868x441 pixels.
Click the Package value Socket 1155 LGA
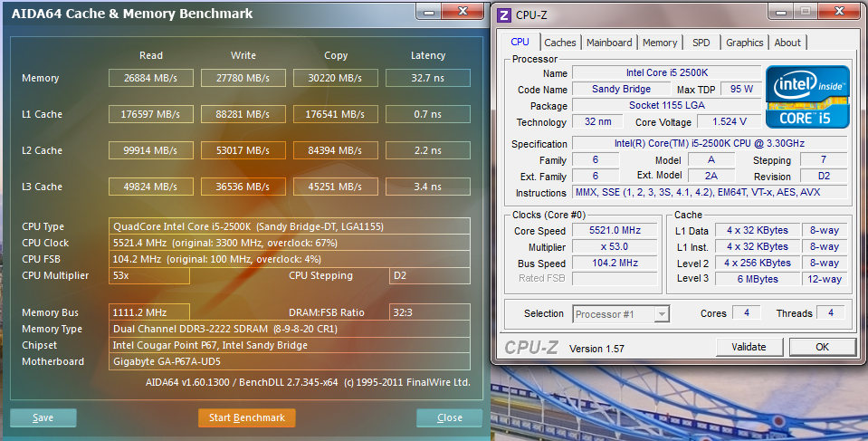pyautogui.click(x=667, y=105)
